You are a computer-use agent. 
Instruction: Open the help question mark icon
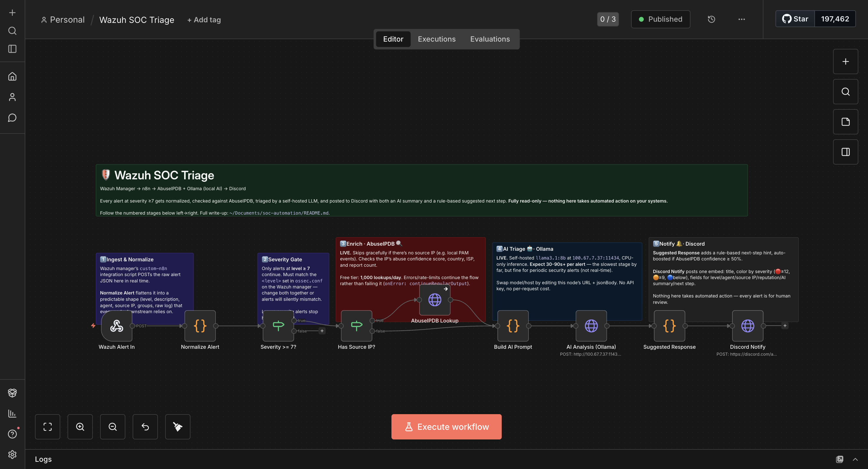(x=12, y=434)
